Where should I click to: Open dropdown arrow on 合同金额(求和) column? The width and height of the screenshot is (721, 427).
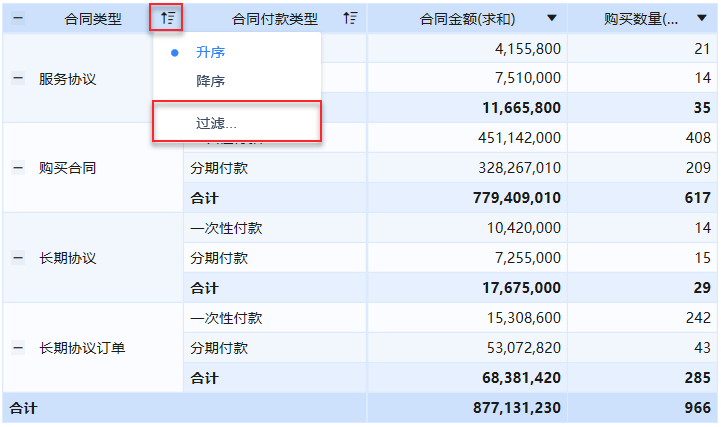pos(552,18)
